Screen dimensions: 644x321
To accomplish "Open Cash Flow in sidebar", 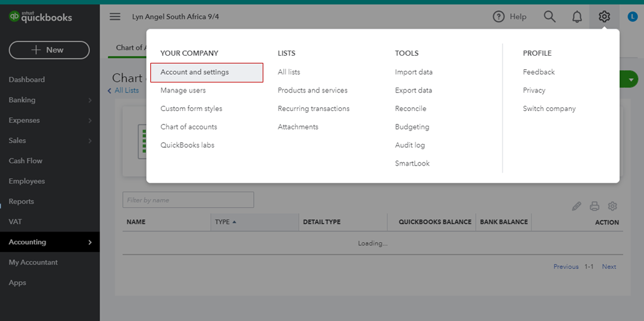I will pos(25,161).
